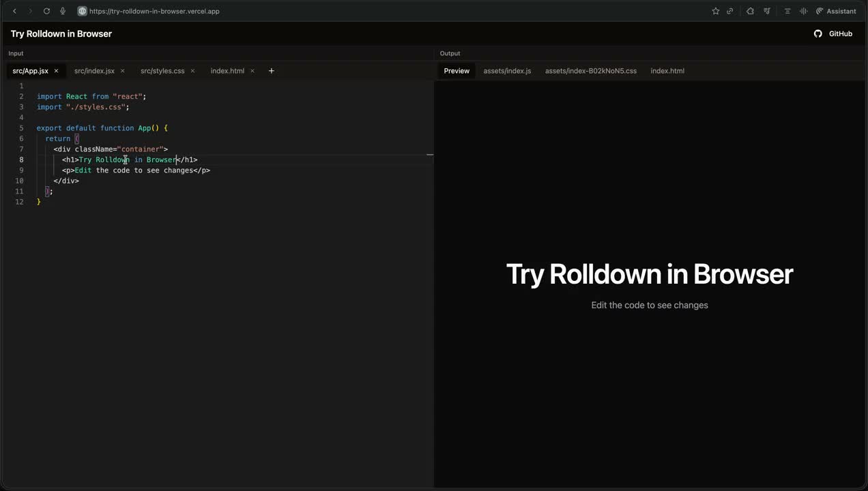Click the Input panel label
The height and width of the screenshot is (491, 868).
pyautogui.click(x=16, y=53)
